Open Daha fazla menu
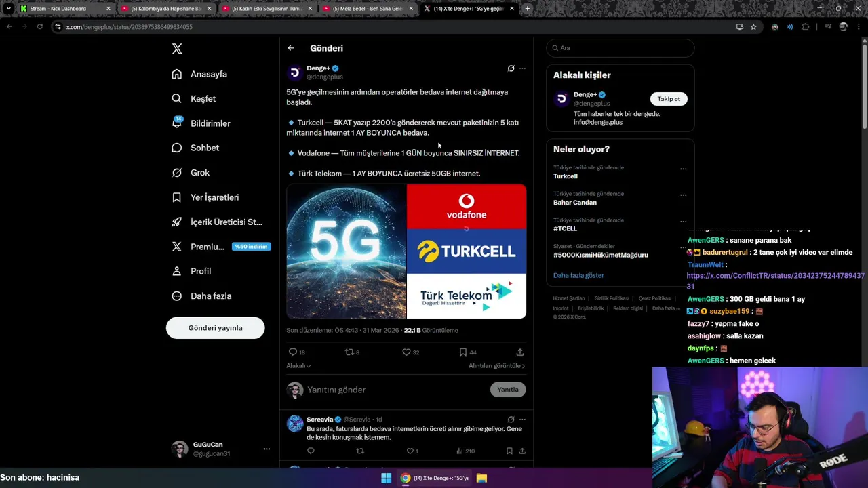868x488 pixels. [x=201, y=296]
